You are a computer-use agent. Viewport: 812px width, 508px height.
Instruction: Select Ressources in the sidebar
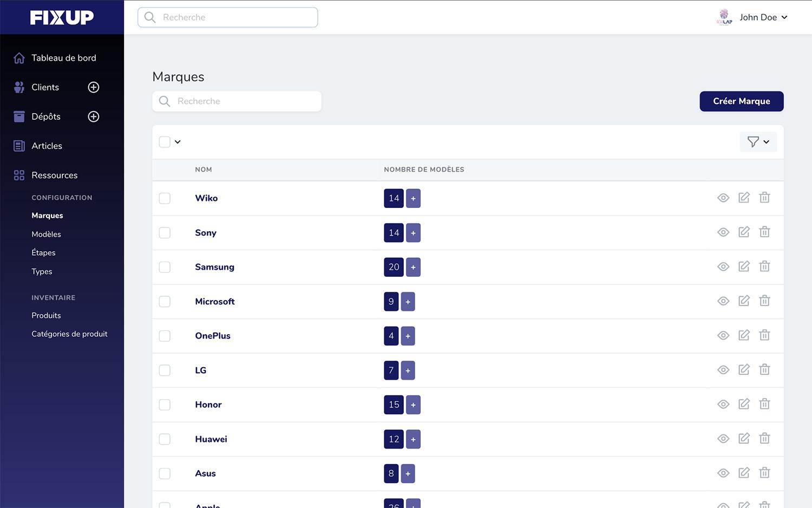tap(54, 175)
